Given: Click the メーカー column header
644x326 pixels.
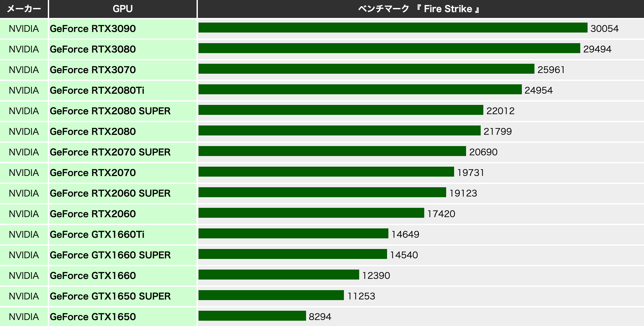Looking at the screenshot, I should (x=24, y=9).
